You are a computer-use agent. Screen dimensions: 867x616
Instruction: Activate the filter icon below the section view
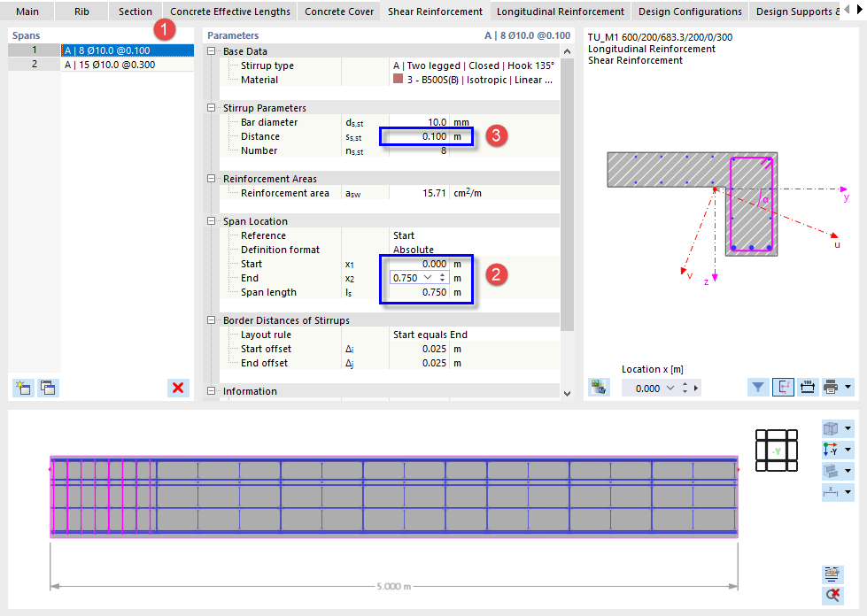point(757,388)
